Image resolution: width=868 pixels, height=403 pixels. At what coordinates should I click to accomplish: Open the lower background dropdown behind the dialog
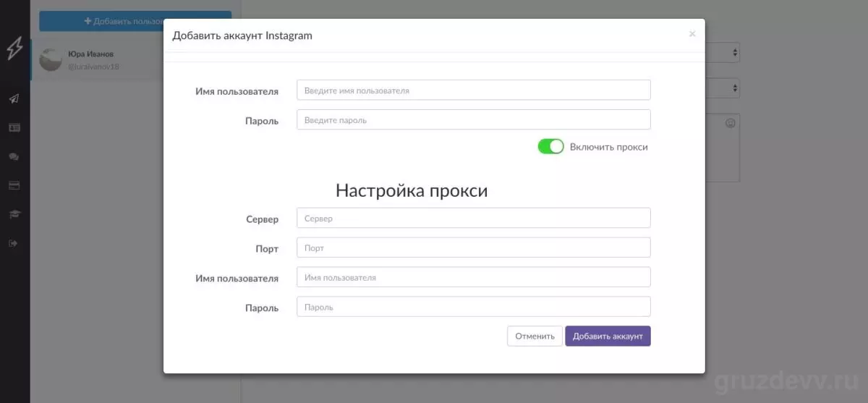point(723,88)
